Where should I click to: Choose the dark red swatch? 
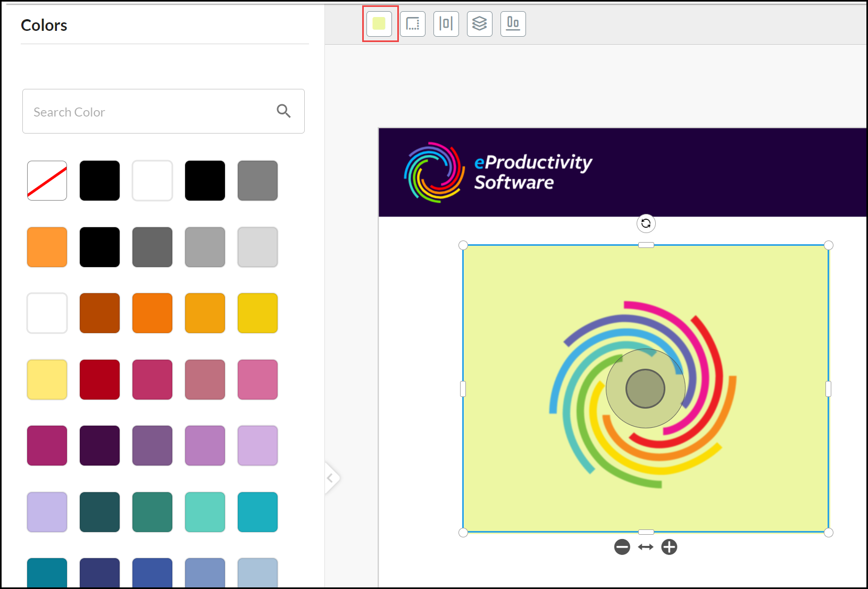tap(100, 379)
